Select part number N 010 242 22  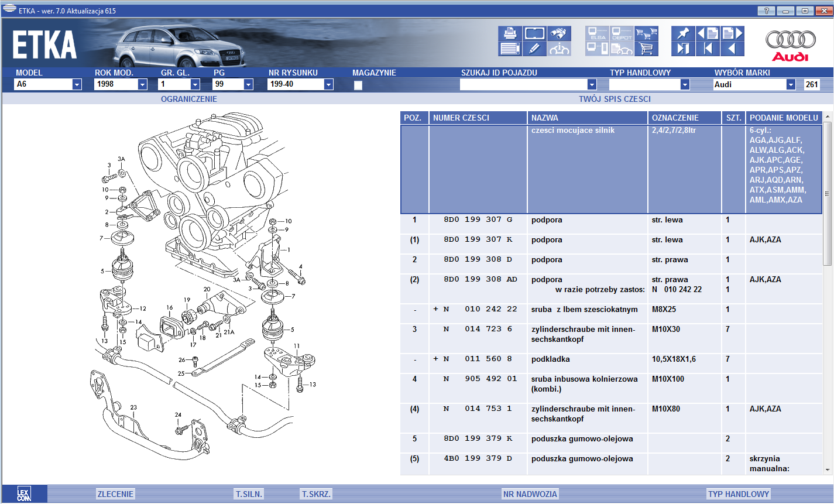480,310
